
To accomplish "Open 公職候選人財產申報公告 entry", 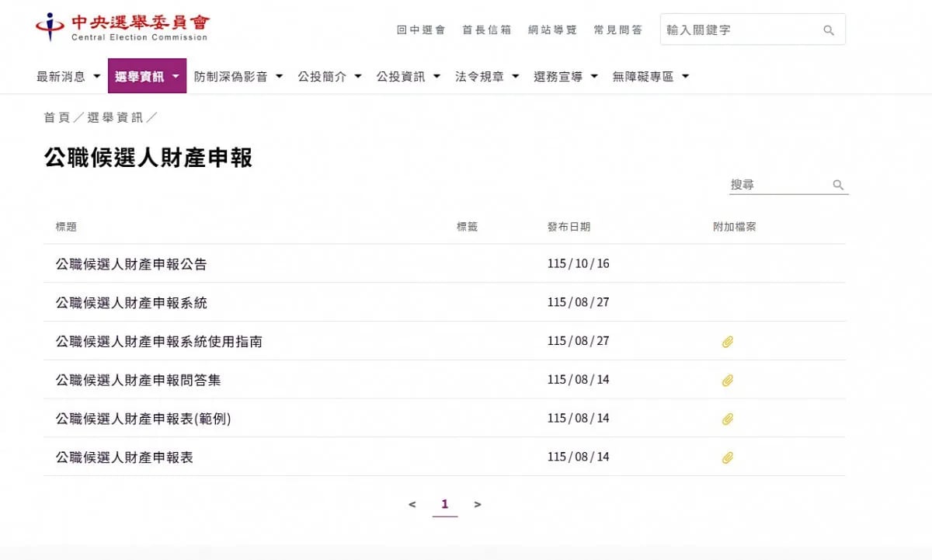I will tap(131, 264).
